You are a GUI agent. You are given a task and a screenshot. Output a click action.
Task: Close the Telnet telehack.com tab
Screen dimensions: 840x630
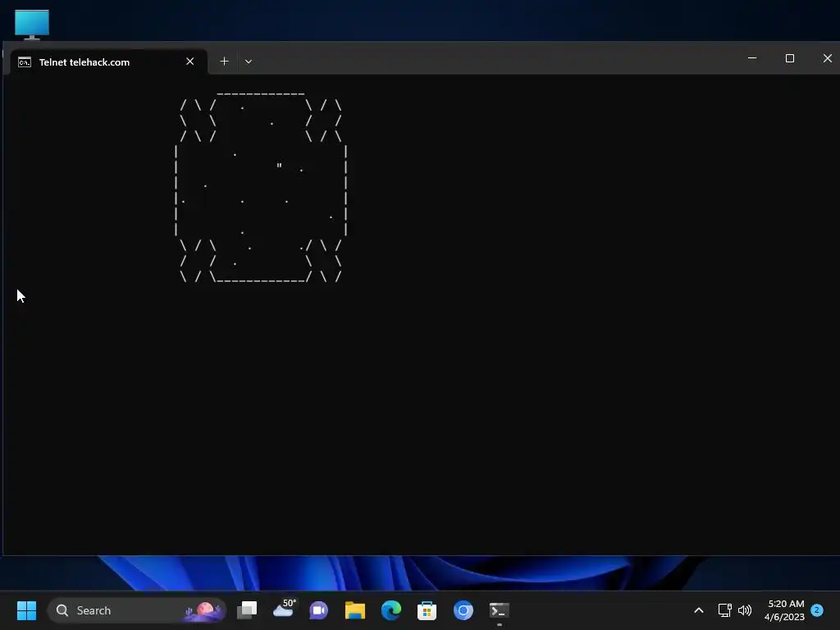189,62
